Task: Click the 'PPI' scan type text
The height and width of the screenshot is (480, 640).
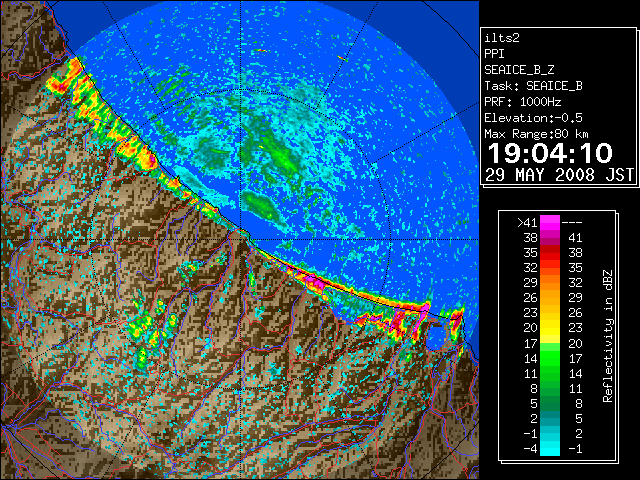Action: tap(494, 54)
